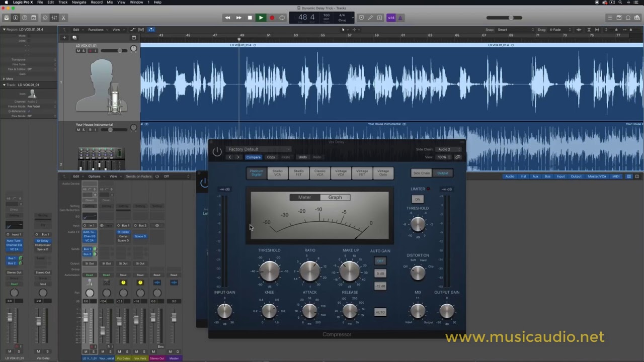Open the Editors scissors icon
Viewport: 644px width, 362px height.
click(63, 18)
